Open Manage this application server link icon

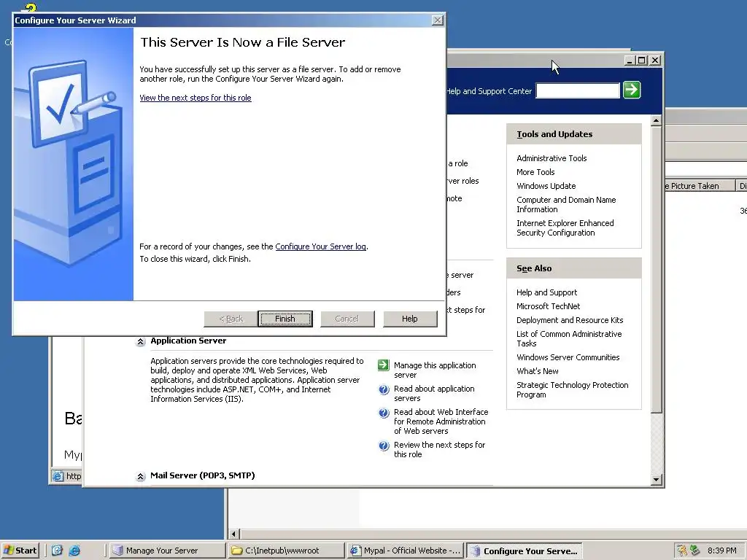384,365
